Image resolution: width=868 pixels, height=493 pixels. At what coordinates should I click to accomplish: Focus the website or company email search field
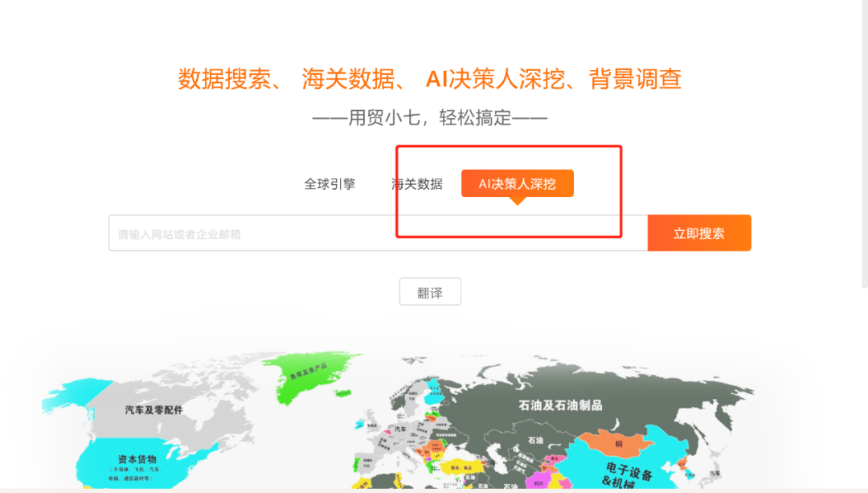[x=378, y=233]
